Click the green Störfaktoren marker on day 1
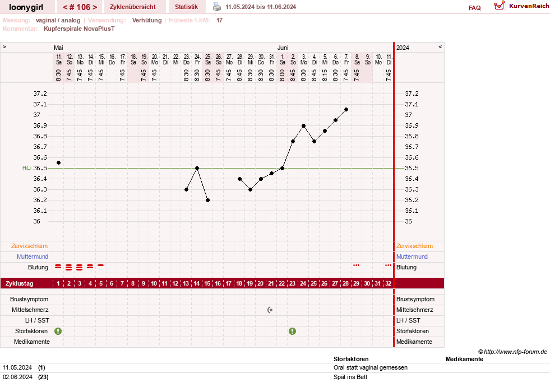 click(x=58, y=331)
